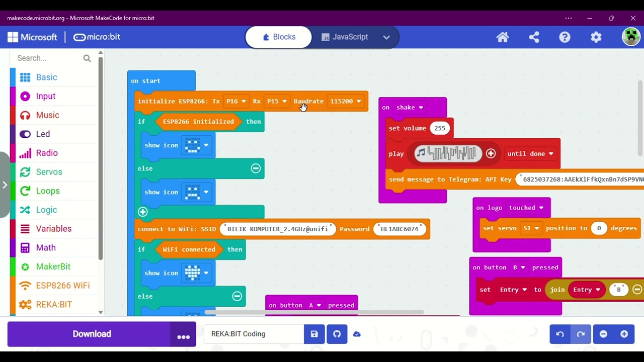The width and height of the screenshot is (644, 362).
Task: Open Download more options ellipsis
Action: [183, 334]
